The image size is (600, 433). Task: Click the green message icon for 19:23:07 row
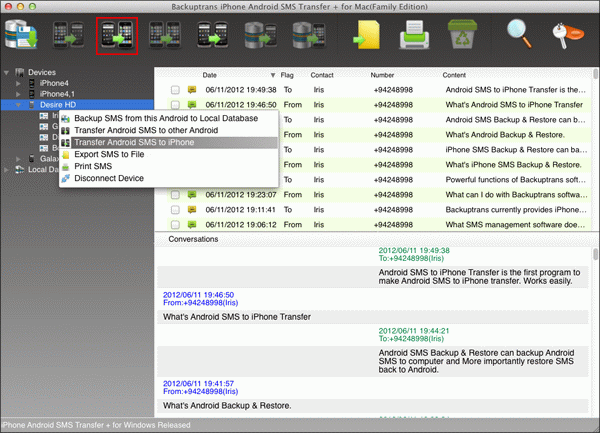pos(192,194)
